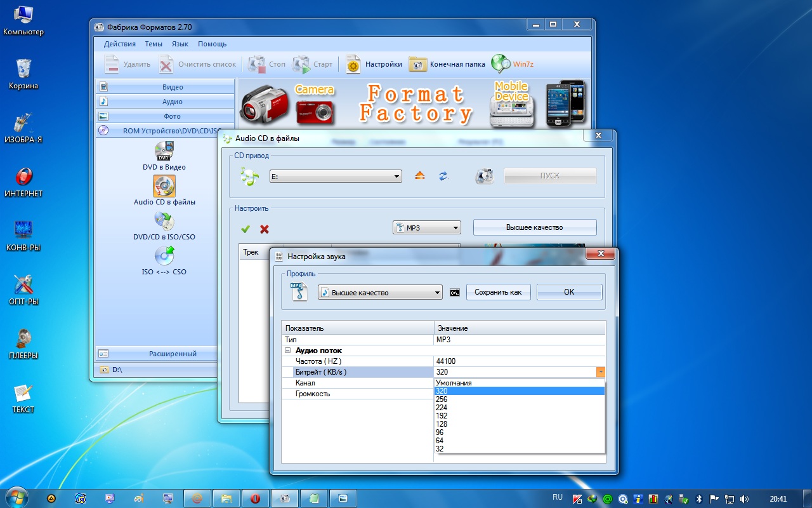
Task: Choose 128 in the bitrate list
Action: coord(520,424)
